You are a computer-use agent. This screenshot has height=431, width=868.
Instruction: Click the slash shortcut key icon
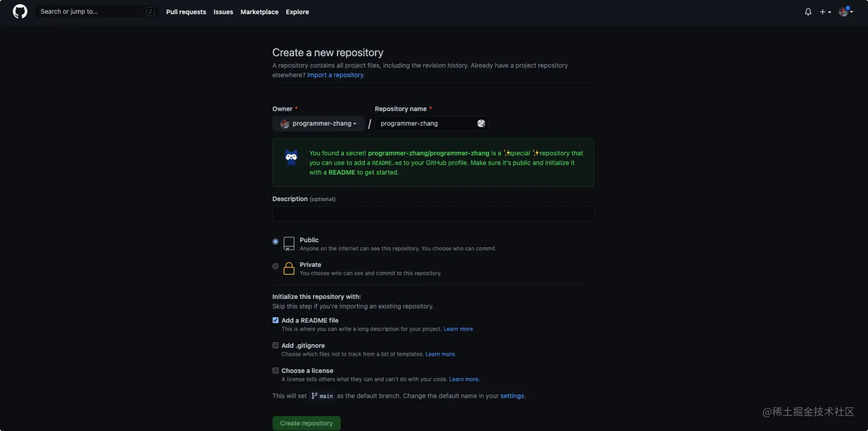[x=150, y=11]
